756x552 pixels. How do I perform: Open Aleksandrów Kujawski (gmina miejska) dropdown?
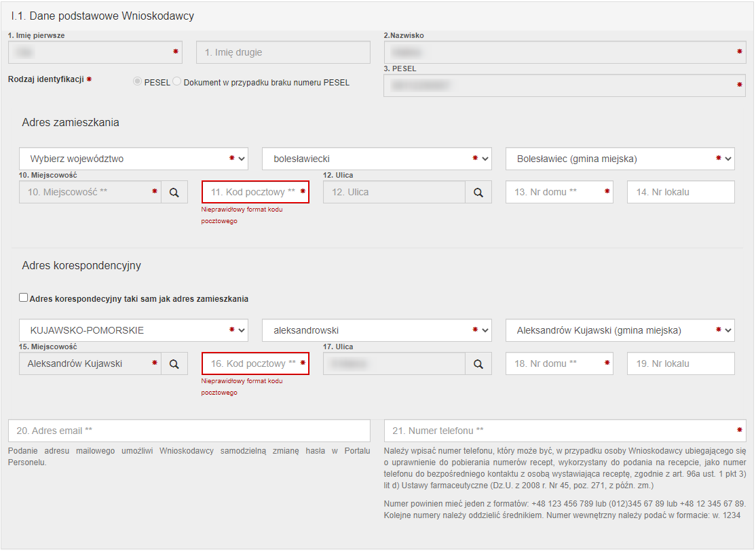coord(620,330)
